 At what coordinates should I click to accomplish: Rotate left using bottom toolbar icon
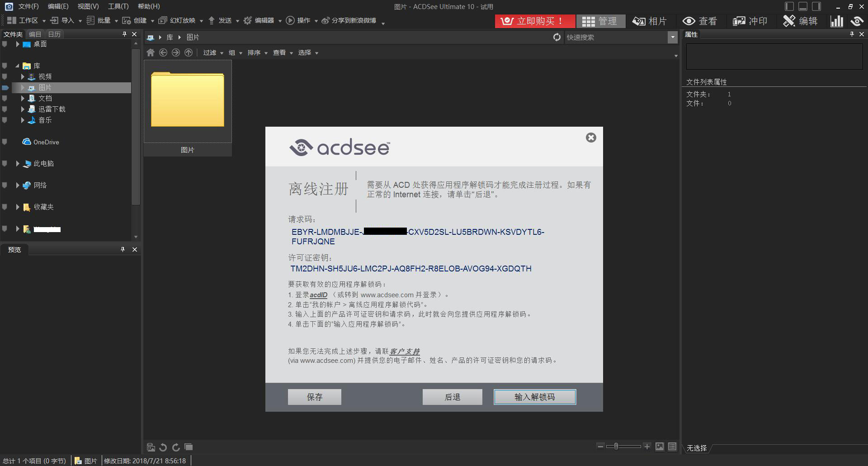coord(163,447)
